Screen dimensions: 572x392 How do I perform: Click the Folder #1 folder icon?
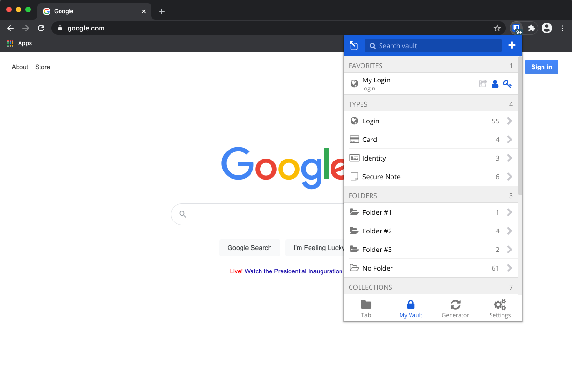354,212
